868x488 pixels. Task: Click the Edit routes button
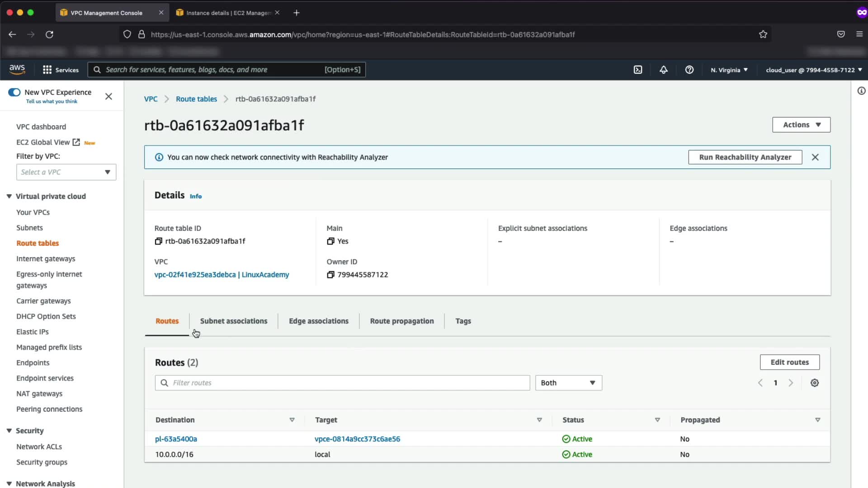789,362
